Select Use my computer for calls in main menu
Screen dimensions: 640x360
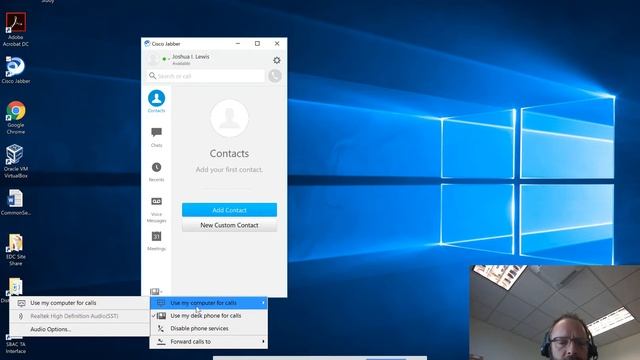click(209, 303)
